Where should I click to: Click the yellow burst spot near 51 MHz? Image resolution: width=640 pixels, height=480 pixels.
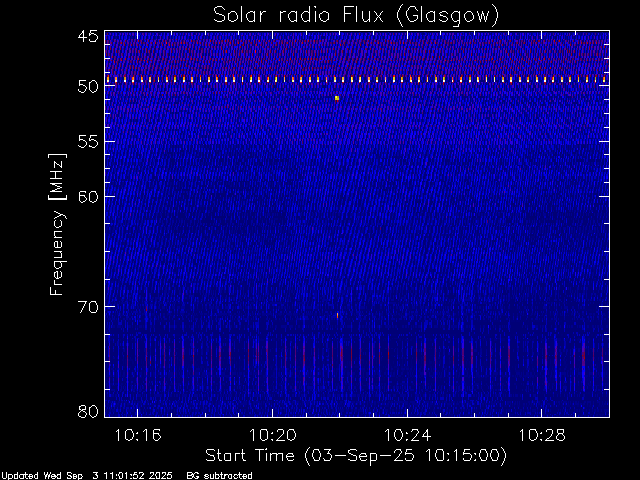coord(337,98)
